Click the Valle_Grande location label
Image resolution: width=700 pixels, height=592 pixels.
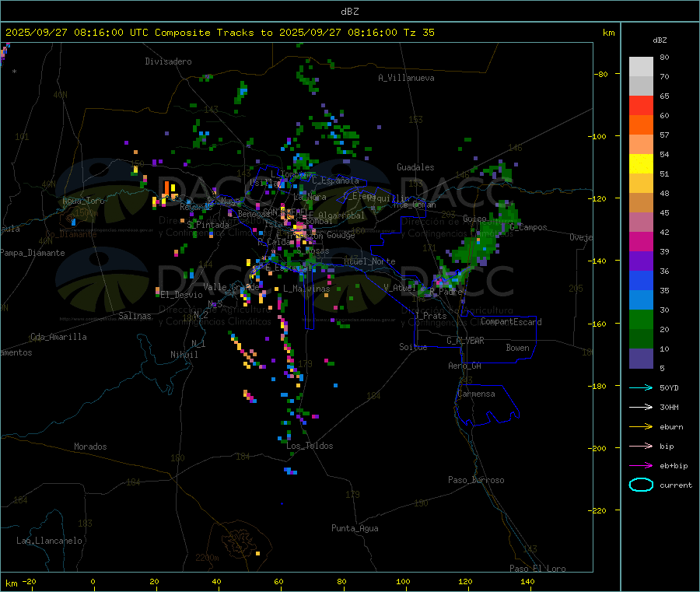(x=231, y=287)
